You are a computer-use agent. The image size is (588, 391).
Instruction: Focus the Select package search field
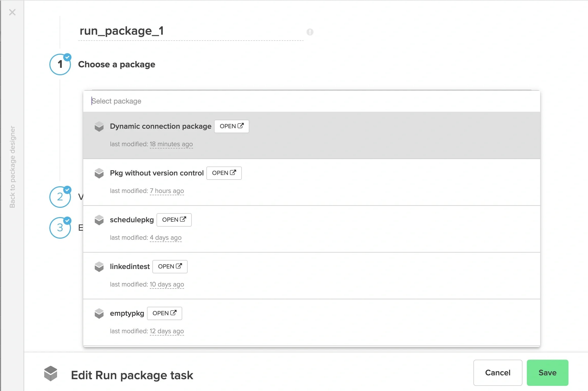pyautogui.click(x=311, y=101)
